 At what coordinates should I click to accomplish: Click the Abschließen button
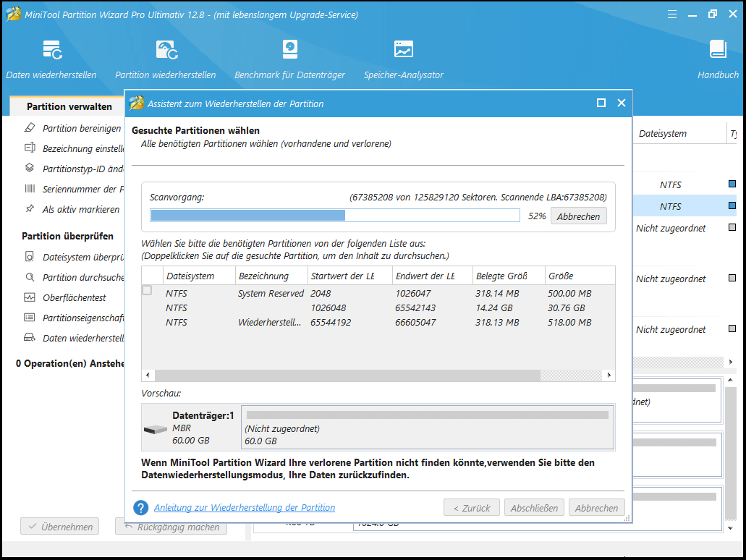(534, 508)
